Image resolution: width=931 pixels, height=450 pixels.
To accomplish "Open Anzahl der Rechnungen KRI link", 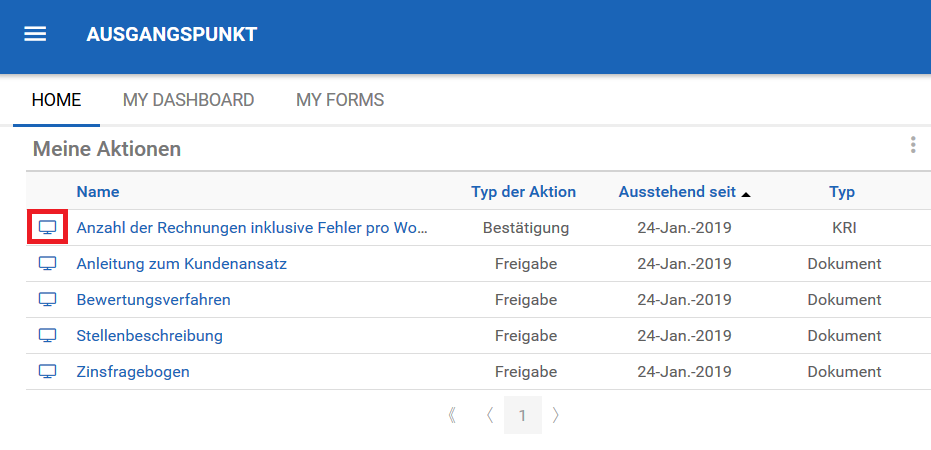I will [x=252, y=228].
